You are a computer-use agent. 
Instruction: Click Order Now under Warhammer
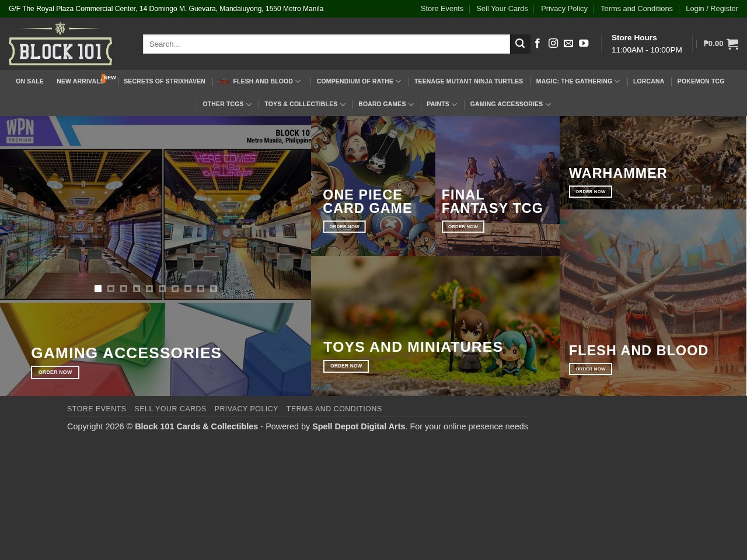coord(590,191)
